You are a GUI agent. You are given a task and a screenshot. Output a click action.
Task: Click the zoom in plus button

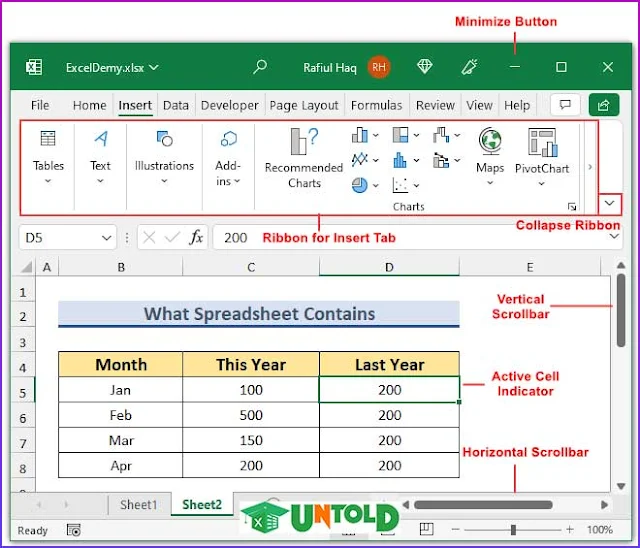(x=570, y=530)
